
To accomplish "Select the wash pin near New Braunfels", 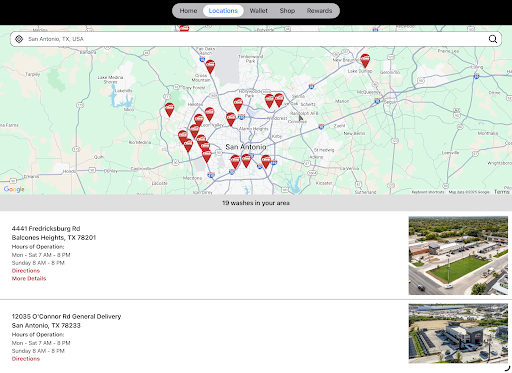I will click(365, 61).
